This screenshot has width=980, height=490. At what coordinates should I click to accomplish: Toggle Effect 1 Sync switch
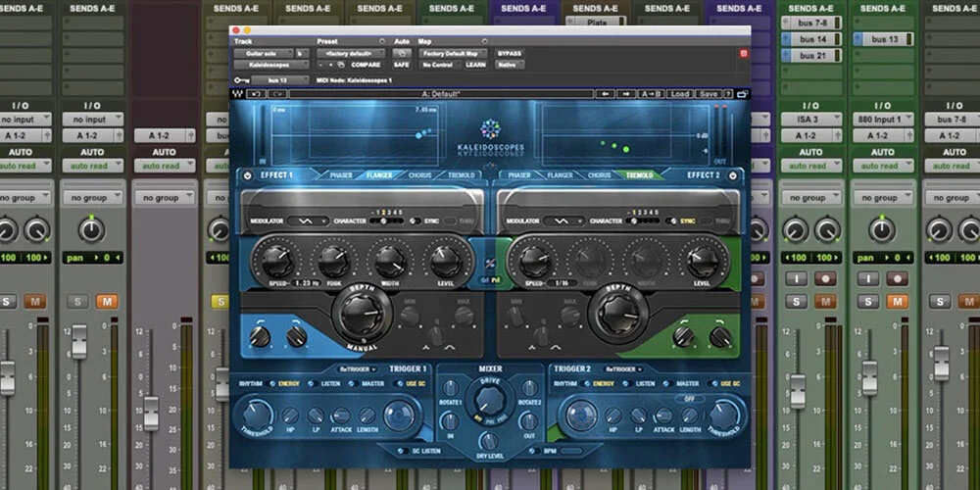(x=415, y=221)
